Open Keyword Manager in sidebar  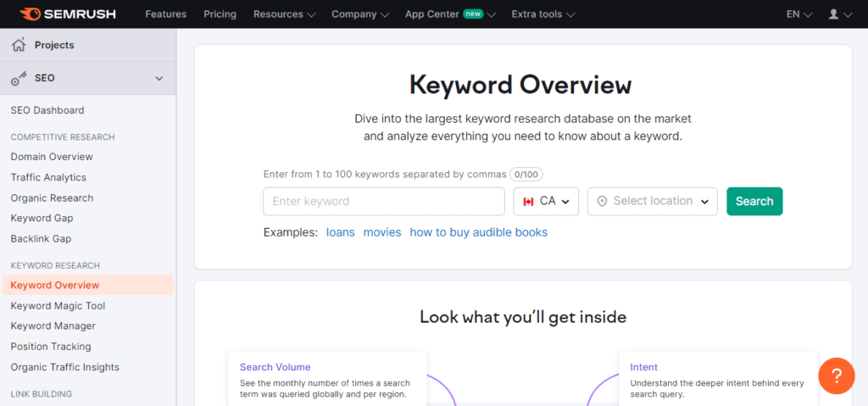click(x=53, y=325)
